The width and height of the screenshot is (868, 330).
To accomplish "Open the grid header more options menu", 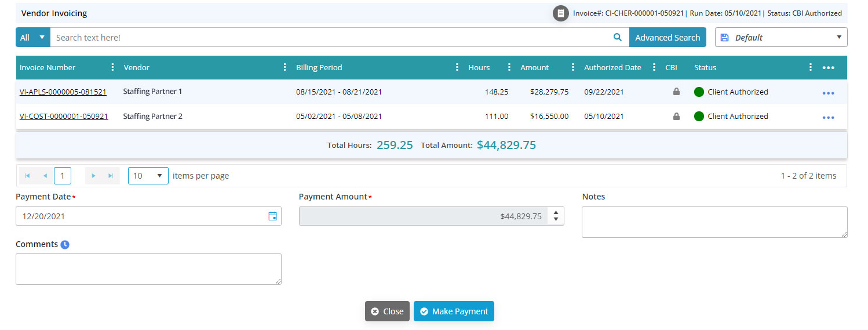I will [828, 68].
